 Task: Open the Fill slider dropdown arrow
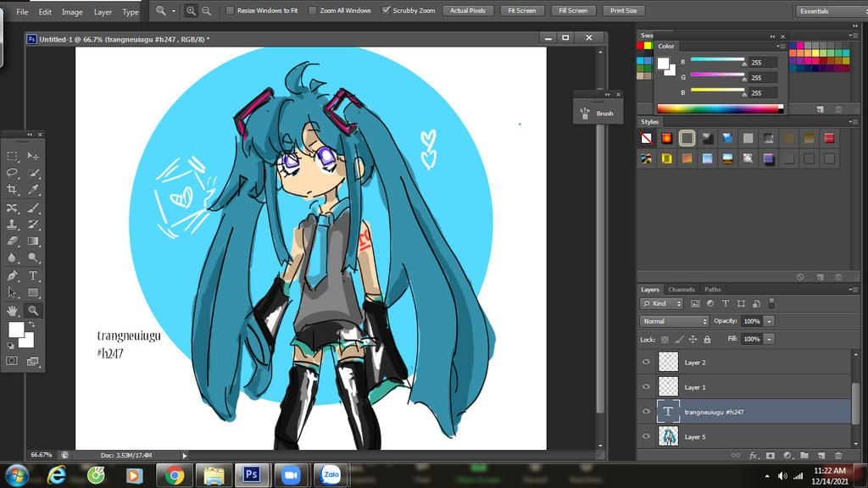769,339
